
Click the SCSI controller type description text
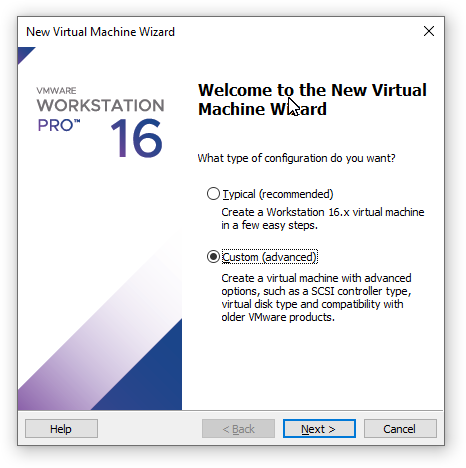[x=316, y=297]
